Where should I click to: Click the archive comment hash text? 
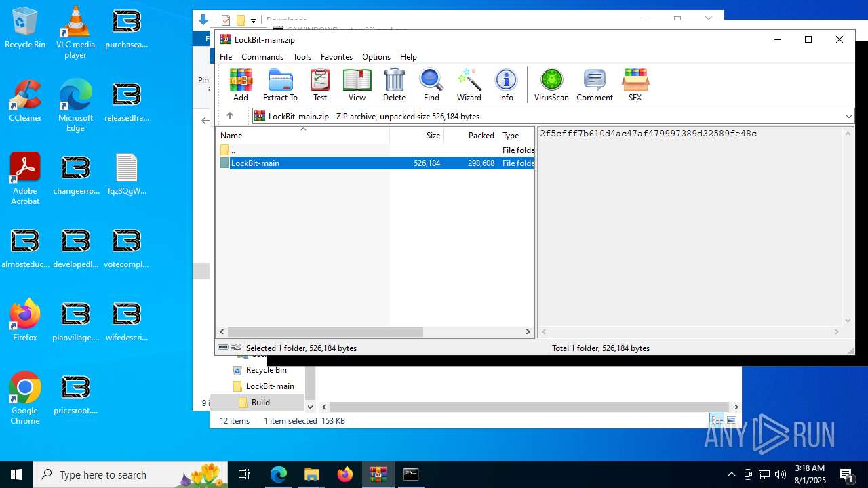pos(648,134)
